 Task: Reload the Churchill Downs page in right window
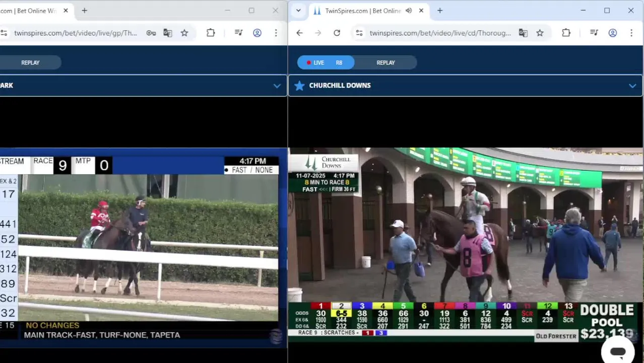point(337,33)
